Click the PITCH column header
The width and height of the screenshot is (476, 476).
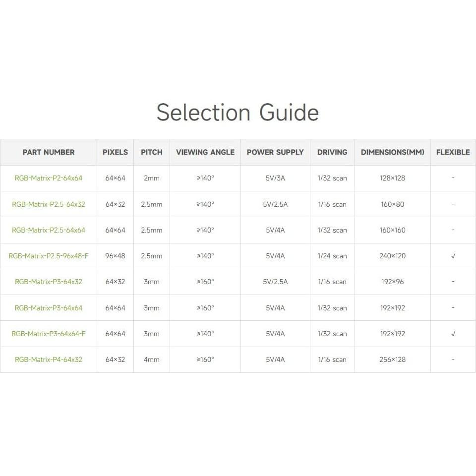pos(152,152)
